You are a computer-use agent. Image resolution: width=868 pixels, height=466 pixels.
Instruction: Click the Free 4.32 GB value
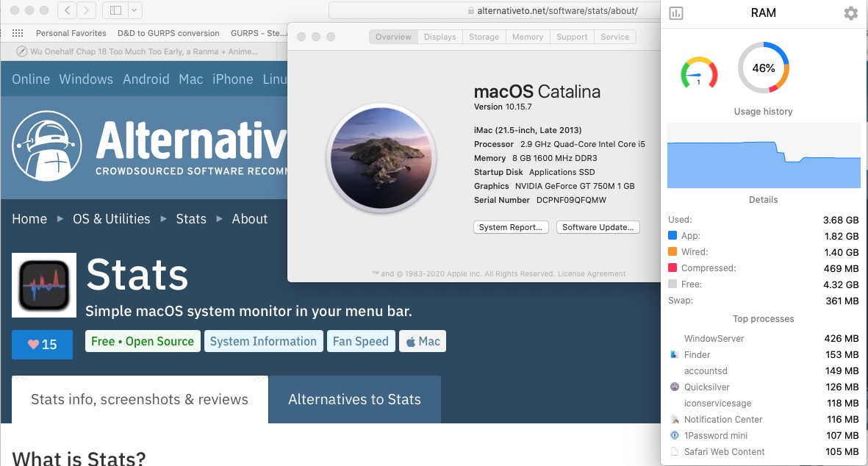(x=842, y=284)
